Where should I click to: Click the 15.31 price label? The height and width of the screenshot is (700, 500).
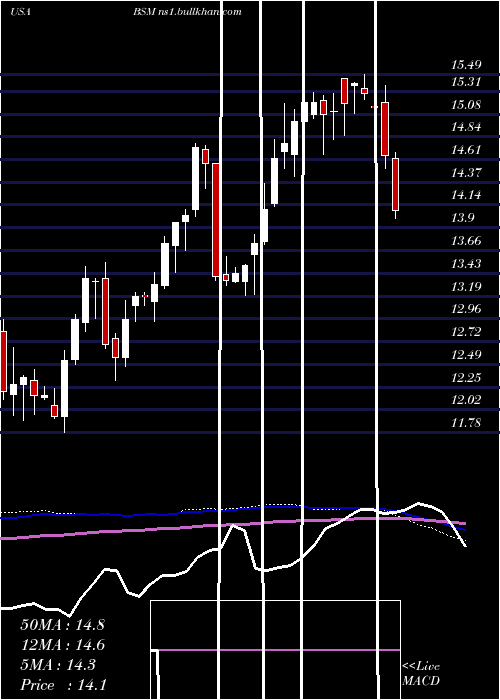pyautogui.click(x=466, y=82)
